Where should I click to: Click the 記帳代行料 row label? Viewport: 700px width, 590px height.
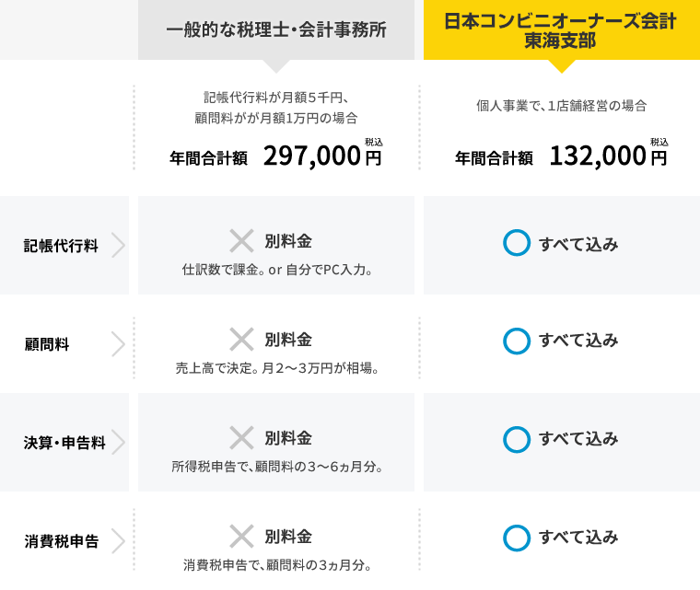click(61, 246)
